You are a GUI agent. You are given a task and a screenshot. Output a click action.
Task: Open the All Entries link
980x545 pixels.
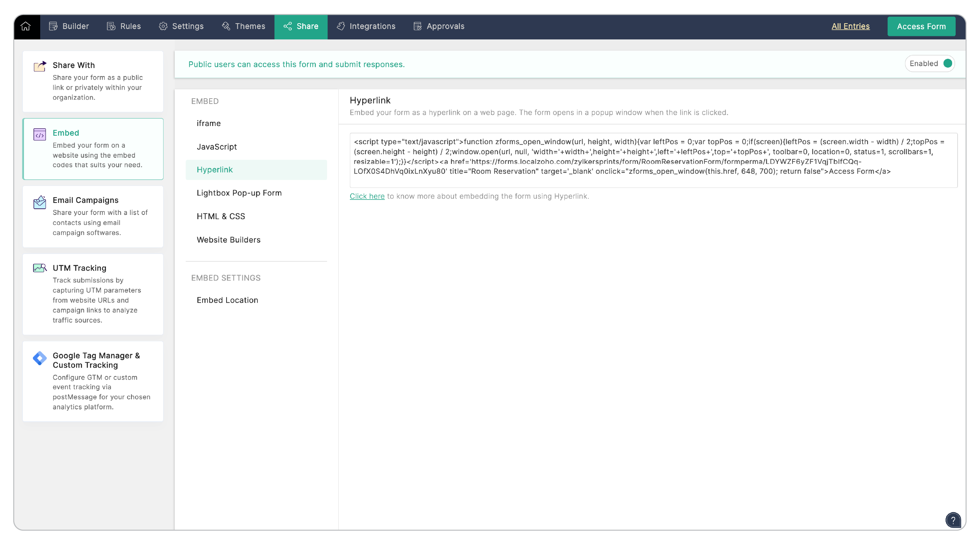850,26
